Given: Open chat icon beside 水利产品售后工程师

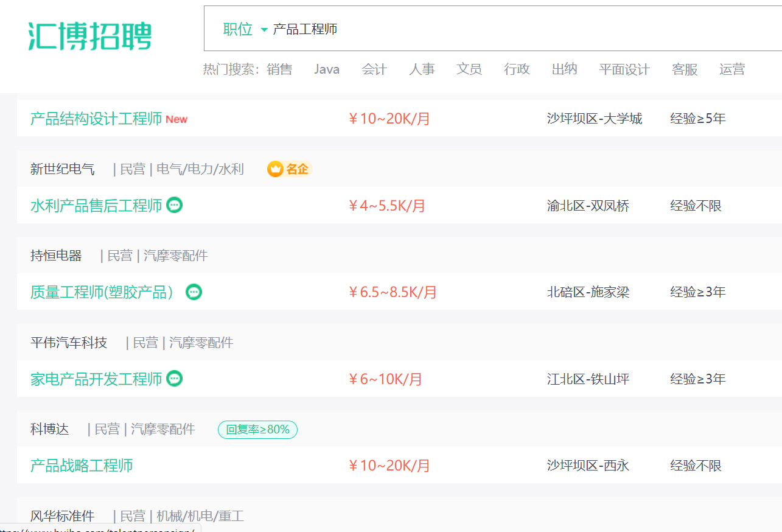Looking at the screenshot, I should click(175, 205).
